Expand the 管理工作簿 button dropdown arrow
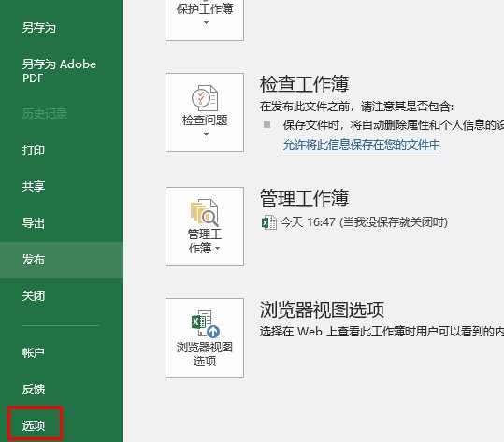 217,248
